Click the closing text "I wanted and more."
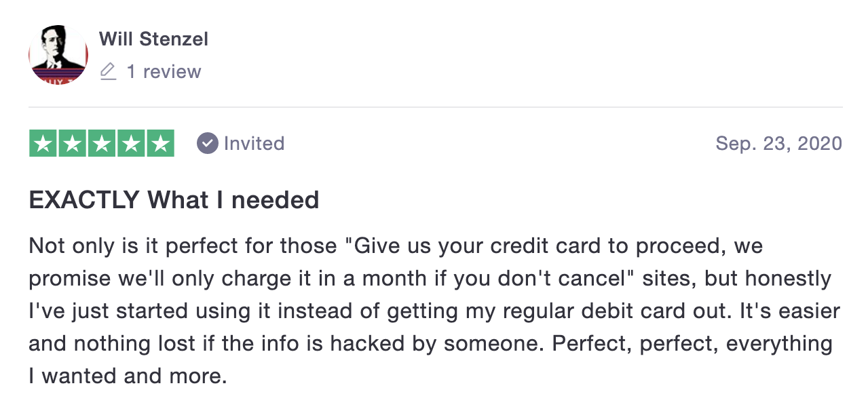868x409 pixels. click(x=128, y=376)
